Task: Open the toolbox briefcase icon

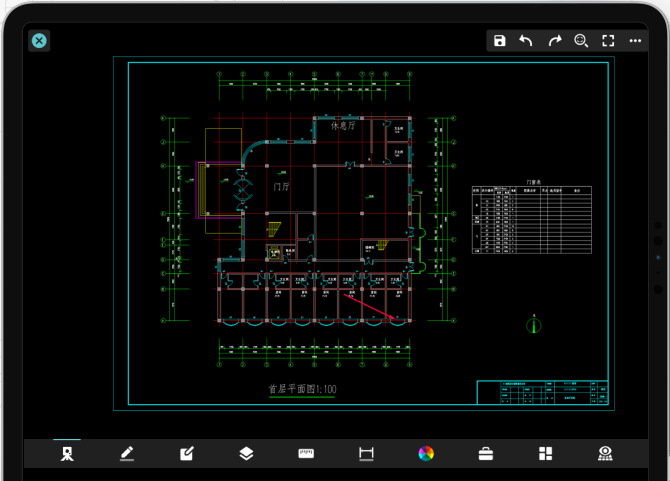Action: [486, 454]
